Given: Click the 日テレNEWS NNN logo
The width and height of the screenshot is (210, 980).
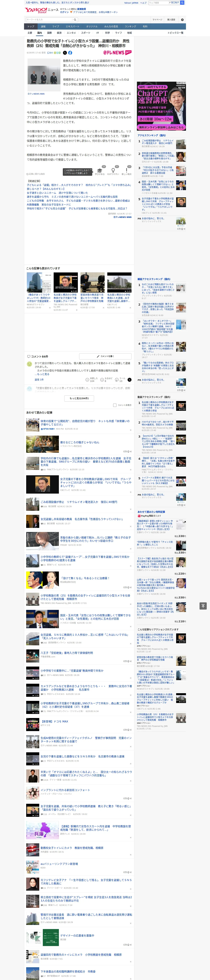Looking at the screenshot, I should pos(117,53).
